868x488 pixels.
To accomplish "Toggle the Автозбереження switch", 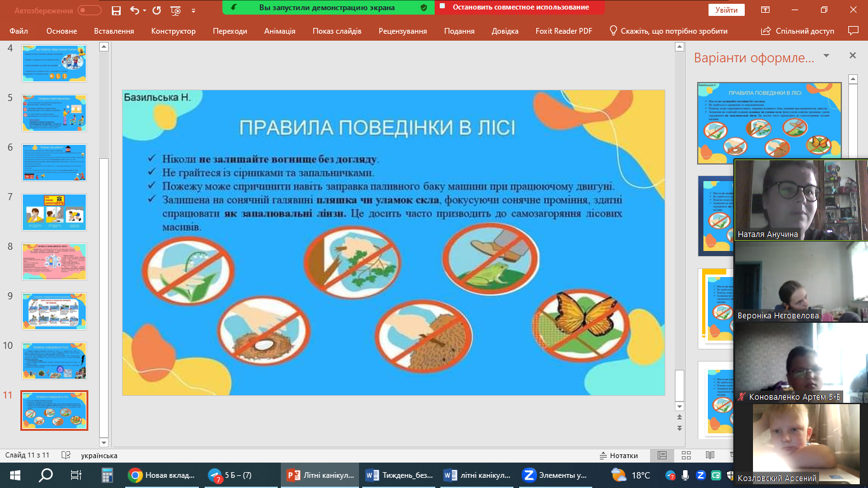I will click(x=90, y=10).
